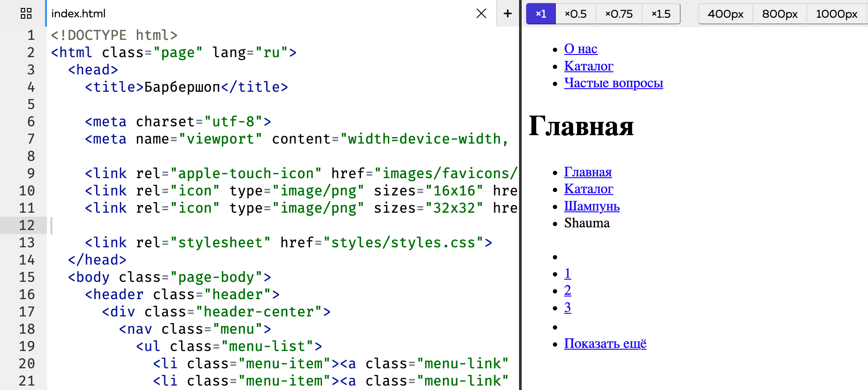Click the apple-touch-icon link line
This screenshot has height=390, width=868.
(301, 173)
